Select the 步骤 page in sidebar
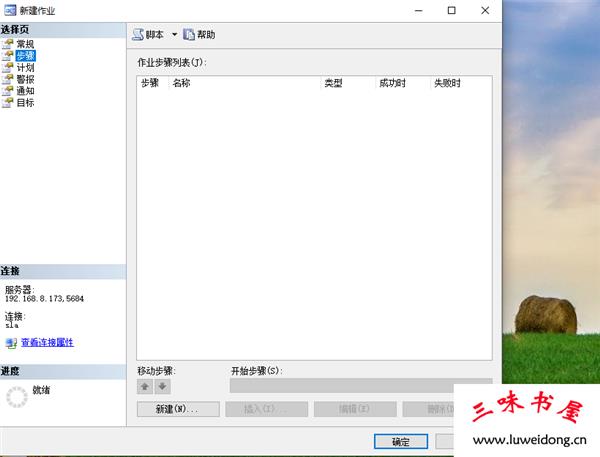The image size is (600, 457). coord(24,56)
